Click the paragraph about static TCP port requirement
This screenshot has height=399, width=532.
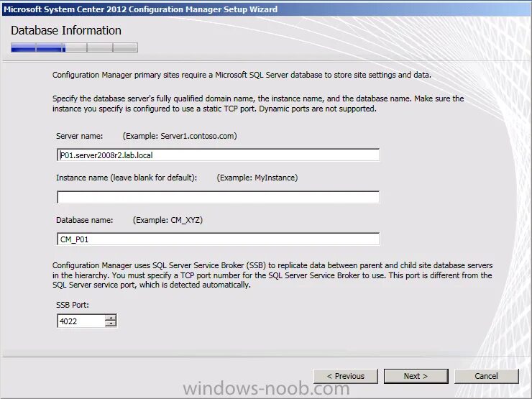pyautogui.click(x=258, y=104)
